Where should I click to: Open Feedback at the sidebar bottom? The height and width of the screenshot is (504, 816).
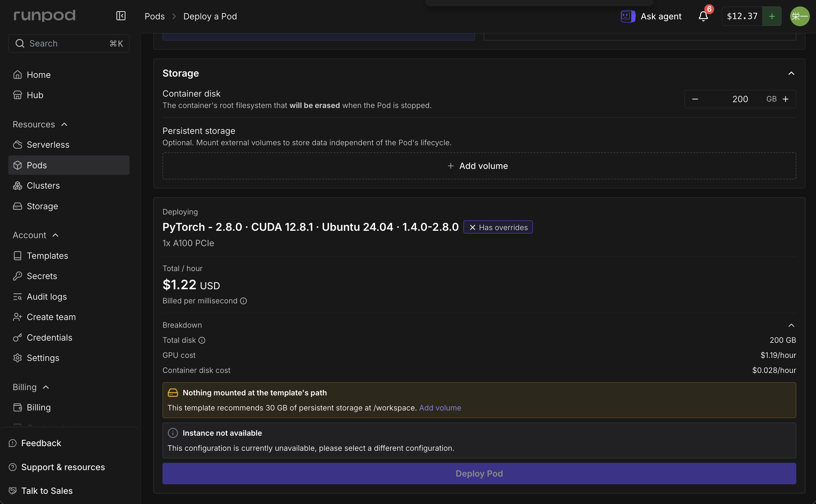35,443
